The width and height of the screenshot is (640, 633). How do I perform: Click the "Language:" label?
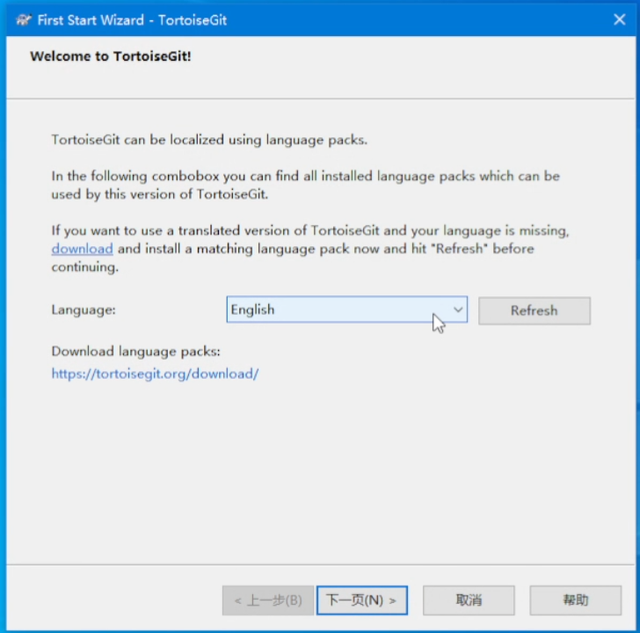click(84, 310)
